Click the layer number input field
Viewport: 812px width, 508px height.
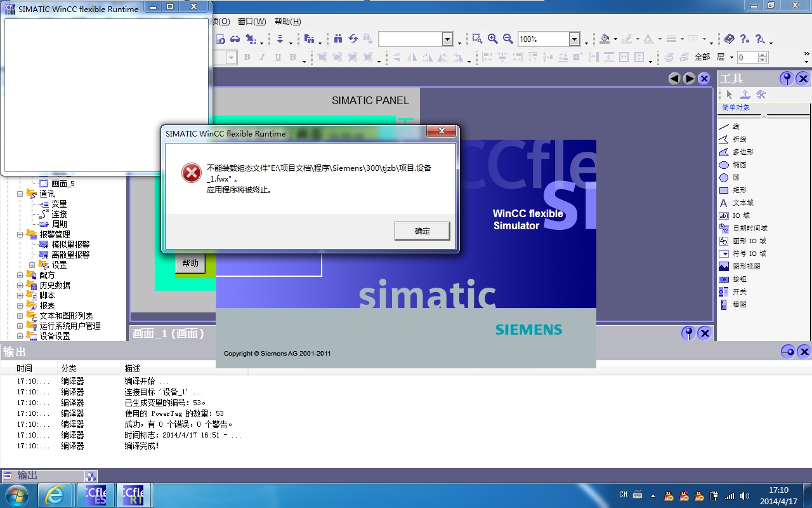pos(747,57)
